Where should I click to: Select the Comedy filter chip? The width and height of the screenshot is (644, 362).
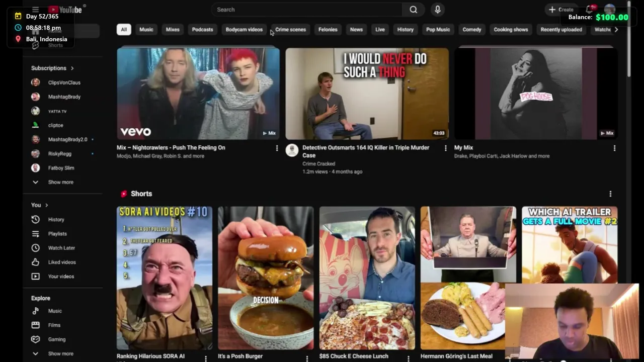click(472, 29)
